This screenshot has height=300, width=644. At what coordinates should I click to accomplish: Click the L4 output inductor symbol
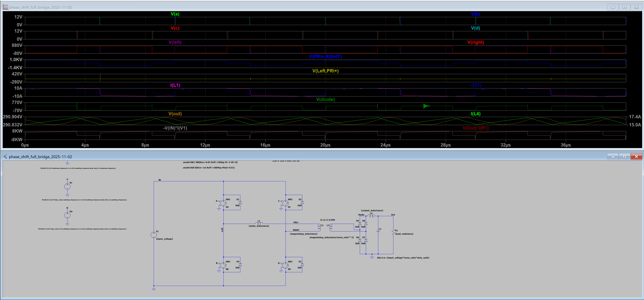tap(371, 215)
